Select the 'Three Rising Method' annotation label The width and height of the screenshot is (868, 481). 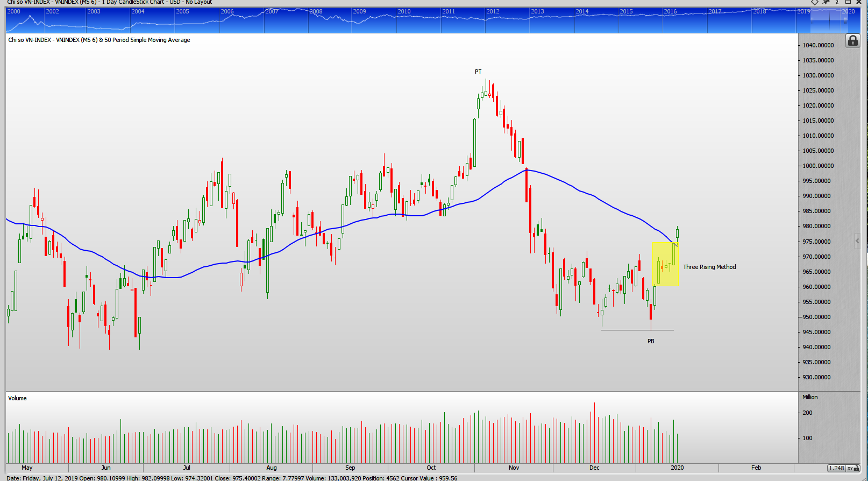click(x=709, y=267)
